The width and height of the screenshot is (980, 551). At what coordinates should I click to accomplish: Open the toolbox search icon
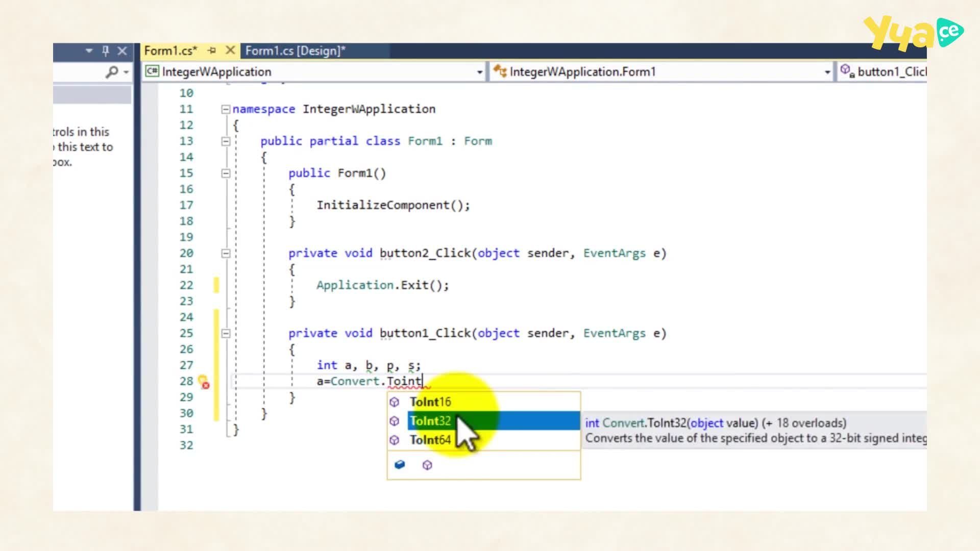(x=112, y=72)
